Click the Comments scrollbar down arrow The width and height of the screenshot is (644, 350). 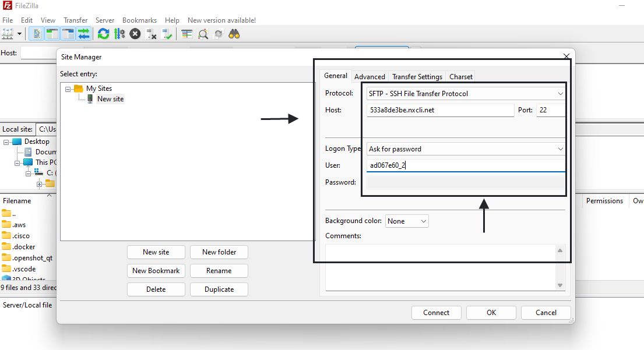click(560, 285)
